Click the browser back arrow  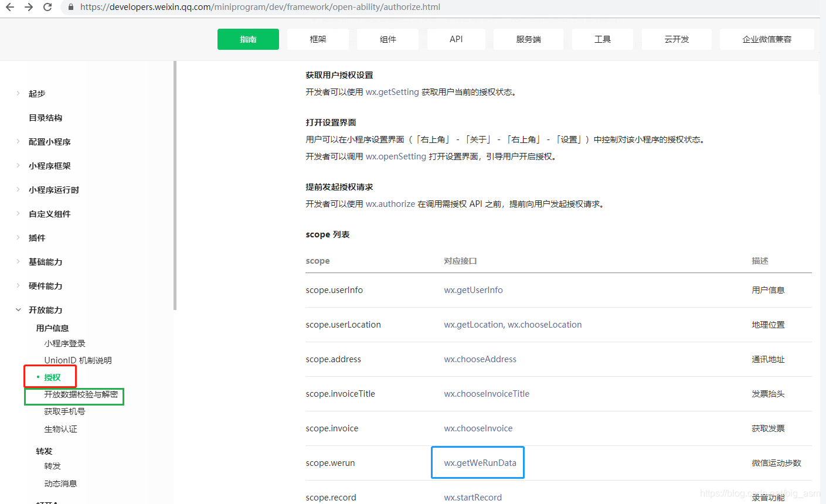(x=10, y=7)
